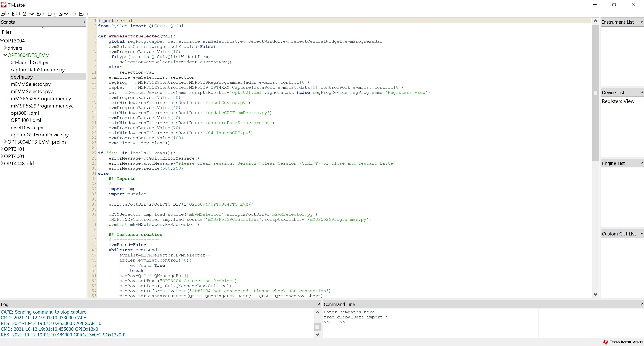
Task: Expand the drivers folder
Action: point(5,48)
